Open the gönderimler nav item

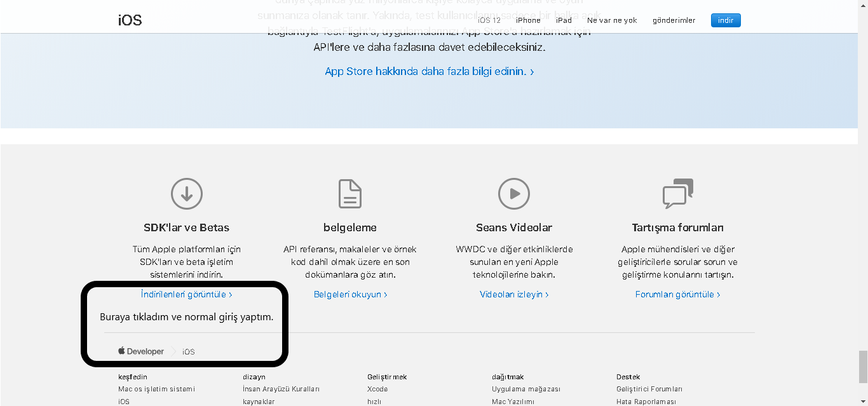click(674, 20)
